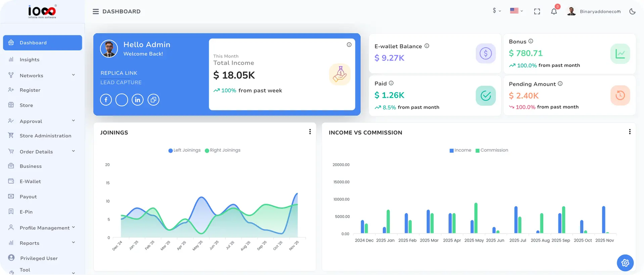Viewport: 644px width, 275px height.
Task: Toggle Commission legend series in chart
Action: pyautogui.click(x=492, y=150)
